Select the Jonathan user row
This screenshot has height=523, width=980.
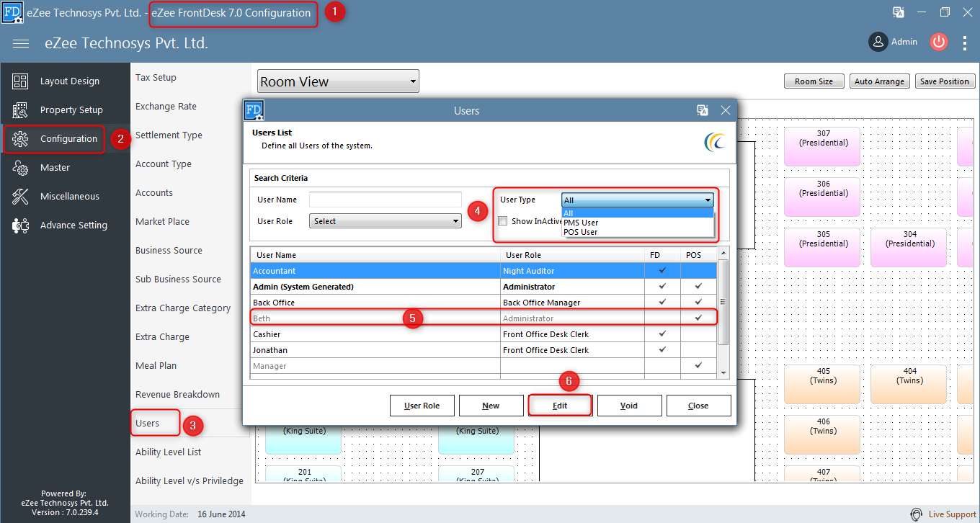click(x=484, y=349)
